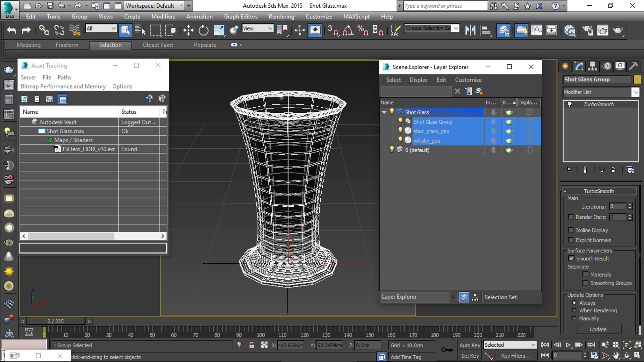644x362 pixels.
Task: Open the Rendering menu
Action: click(281, 16)
